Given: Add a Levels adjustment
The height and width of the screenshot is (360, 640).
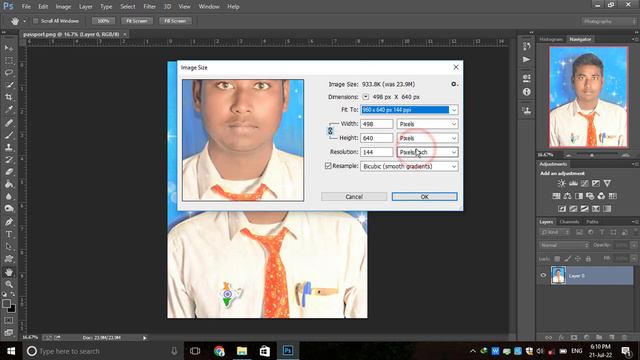Looking at the screenshot, I should [x=573, y=183].
